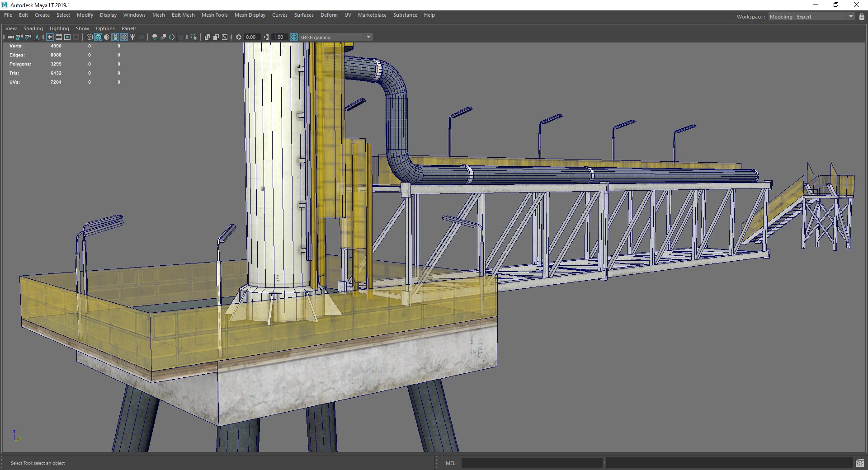This screenshot has width=868, height=470.
Task: Switch to wireframe shading icon
Action: pos(90,37)
